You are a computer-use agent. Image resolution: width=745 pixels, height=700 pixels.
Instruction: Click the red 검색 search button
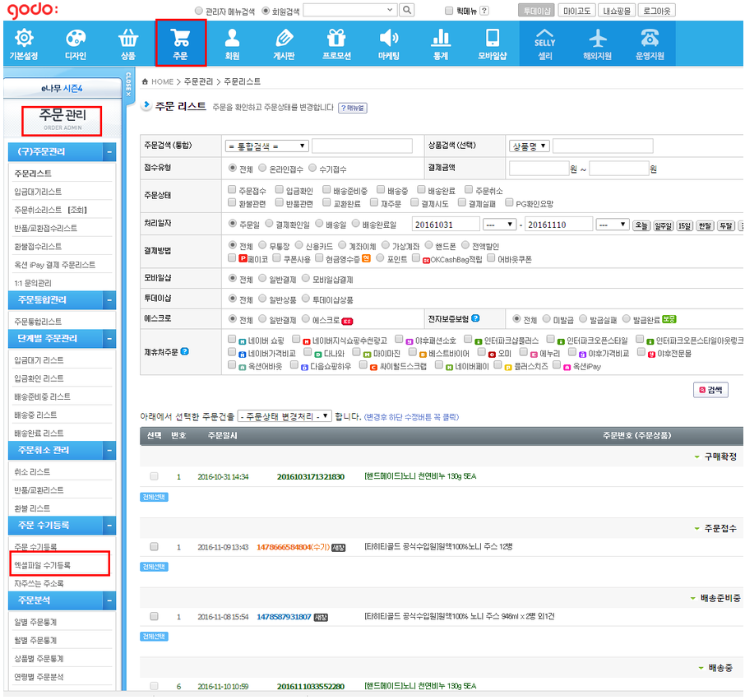coord(711,390)
